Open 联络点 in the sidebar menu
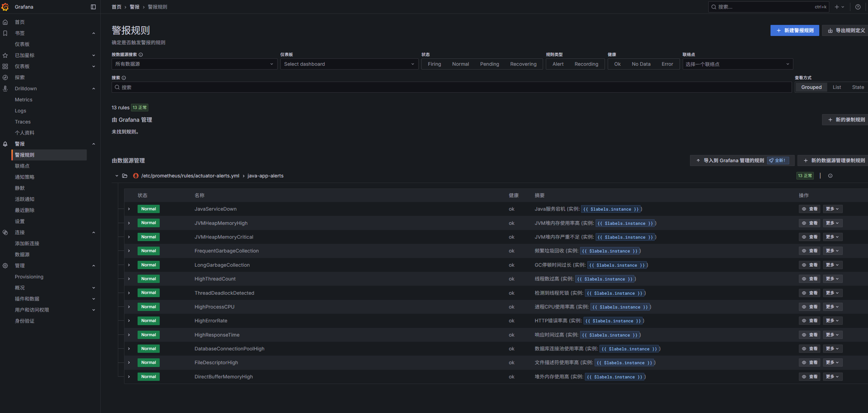This screenshot has width=868, height=413. 22,166
